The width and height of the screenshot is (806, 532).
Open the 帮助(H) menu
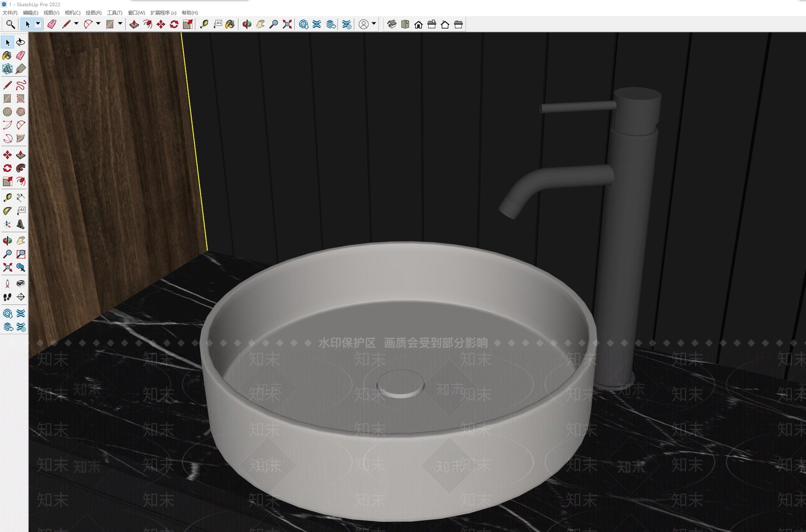click(x=190, y=13)
